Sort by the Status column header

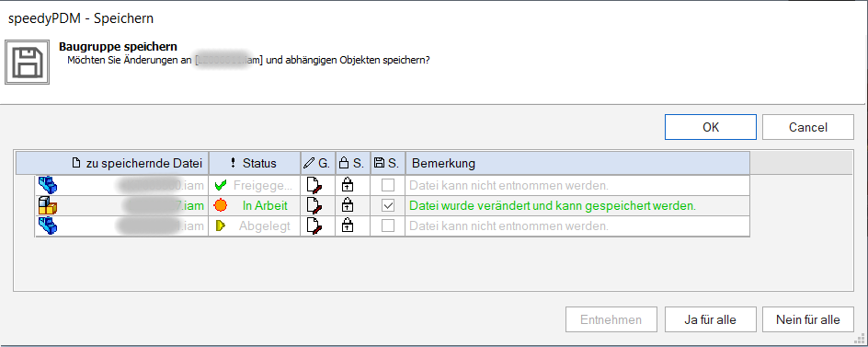255,164
